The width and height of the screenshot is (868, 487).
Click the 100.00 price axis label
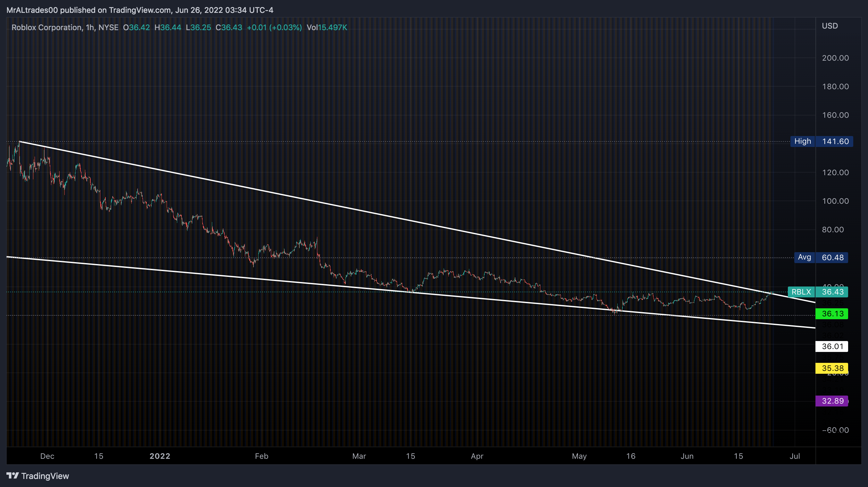tap(835, 201)
